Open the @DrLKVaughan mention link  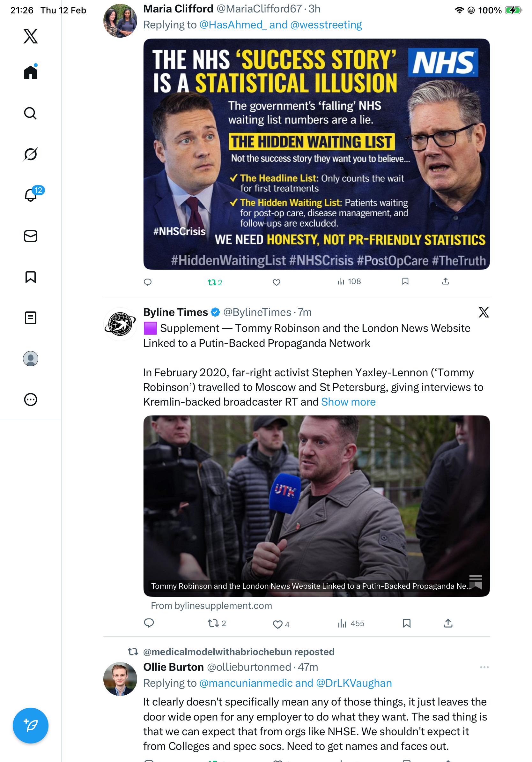[354, 683]
